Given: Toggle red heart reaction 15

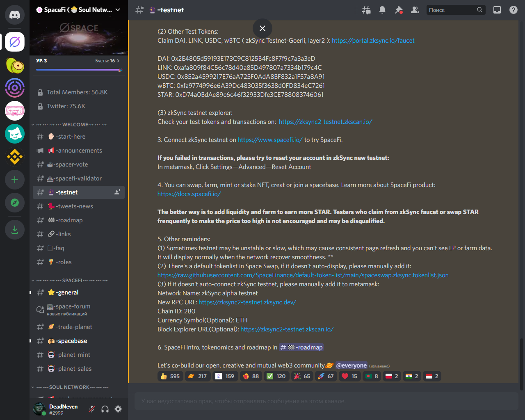Looking at the screenshot, I should (x=349, y=376).
